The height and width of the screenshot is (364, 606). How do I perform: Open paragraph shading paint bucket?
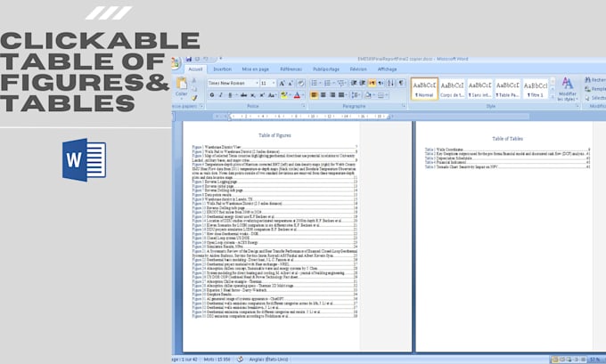[369, 95]
